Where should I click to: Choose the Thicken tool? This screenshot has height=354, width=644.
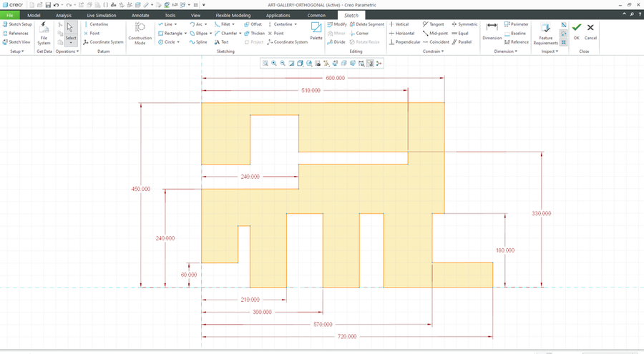pyautogui.click(x=254, y=33)
